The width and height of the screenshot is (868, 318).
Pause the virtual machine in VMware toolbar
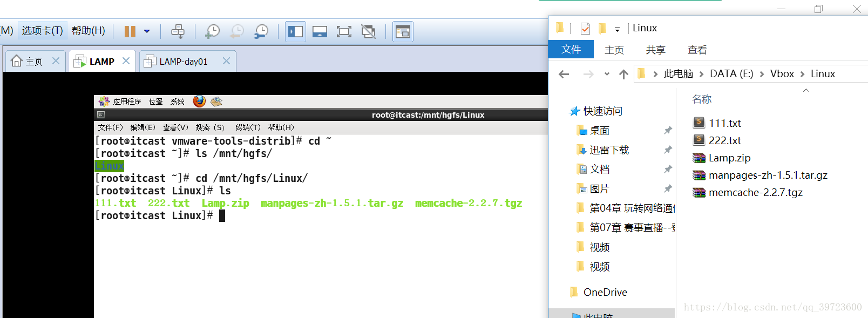coord(130,31)
